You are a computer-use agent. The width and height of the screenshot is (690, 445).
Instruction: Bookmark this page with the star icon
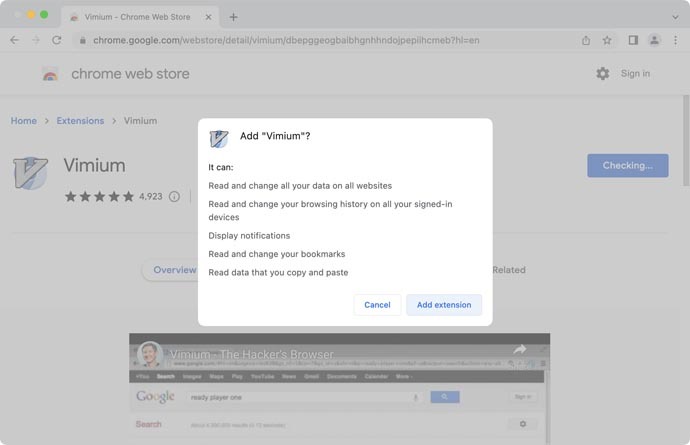pos(607,40)
